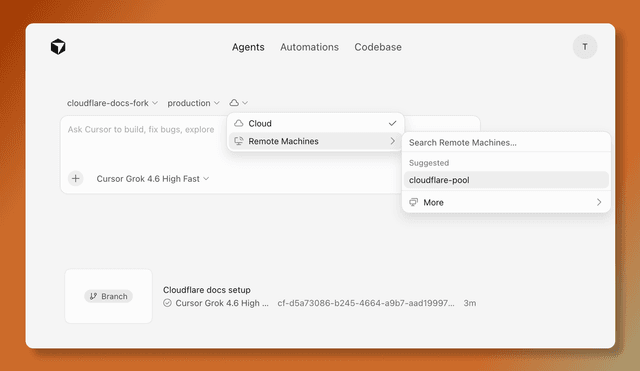640x371 pixels.
Task: Click the Cursor cube logo
Action: (x=58, y=47)
